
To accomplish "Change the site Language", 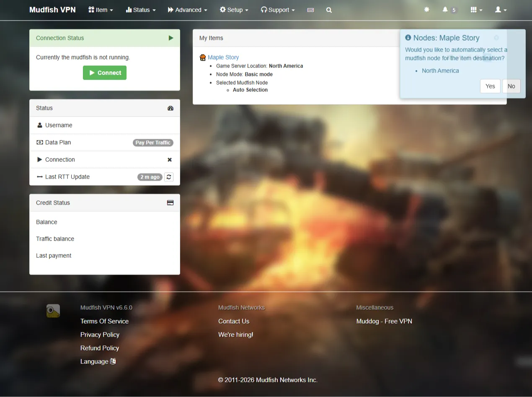I will click(98, 361).
